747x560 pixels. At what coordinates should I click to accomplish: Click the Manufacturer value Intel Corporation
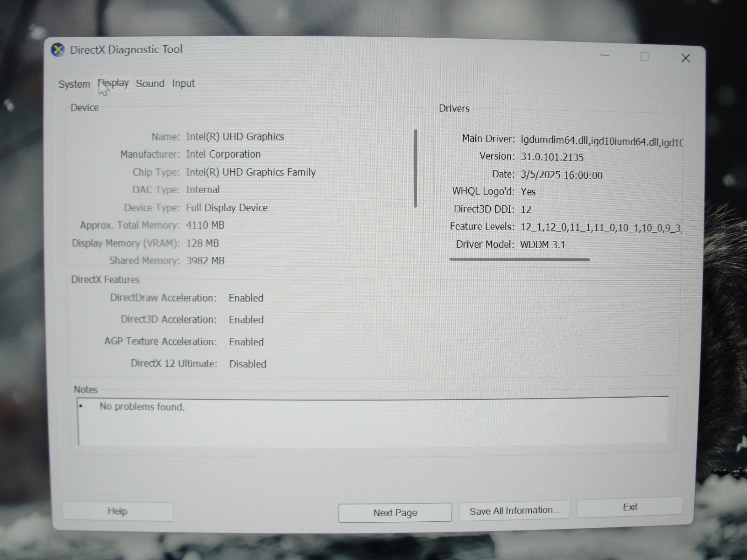click(x=223, y=154)
